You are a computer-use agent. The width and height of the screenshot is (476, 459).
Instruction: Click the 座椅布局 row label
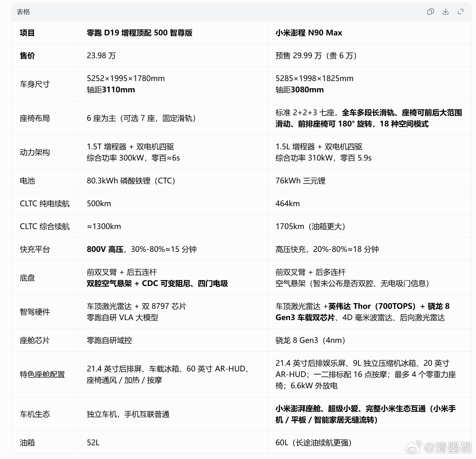tap(35, 118)
